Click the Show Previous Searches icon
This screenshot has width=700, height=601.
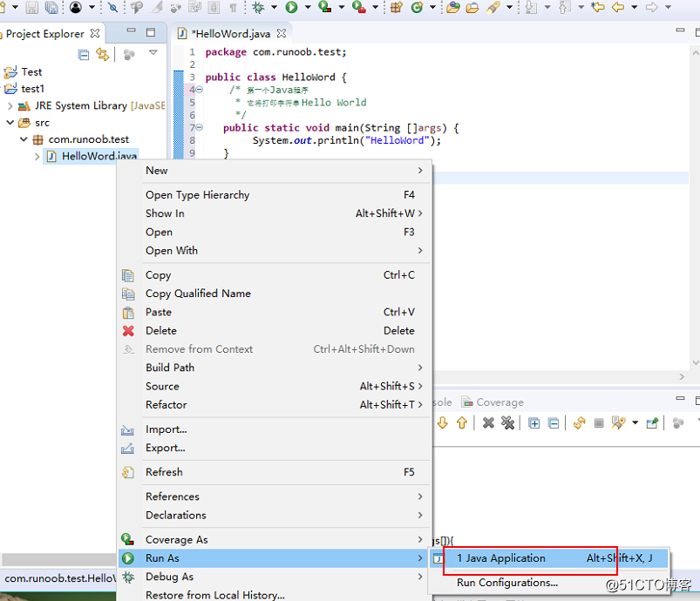pos(619,422)
